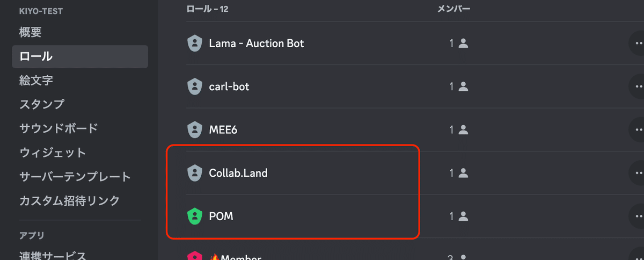
Task: Click the Collab.Land role shield icon
Action: (x=194, y=173)
